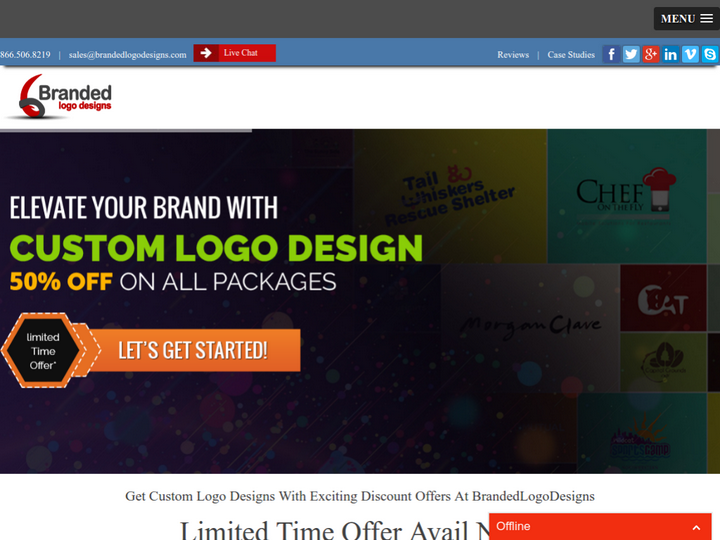This screenshot has height=540, width=720.
Task: Open the Google Plus icon
Action: tap(651, 54)
